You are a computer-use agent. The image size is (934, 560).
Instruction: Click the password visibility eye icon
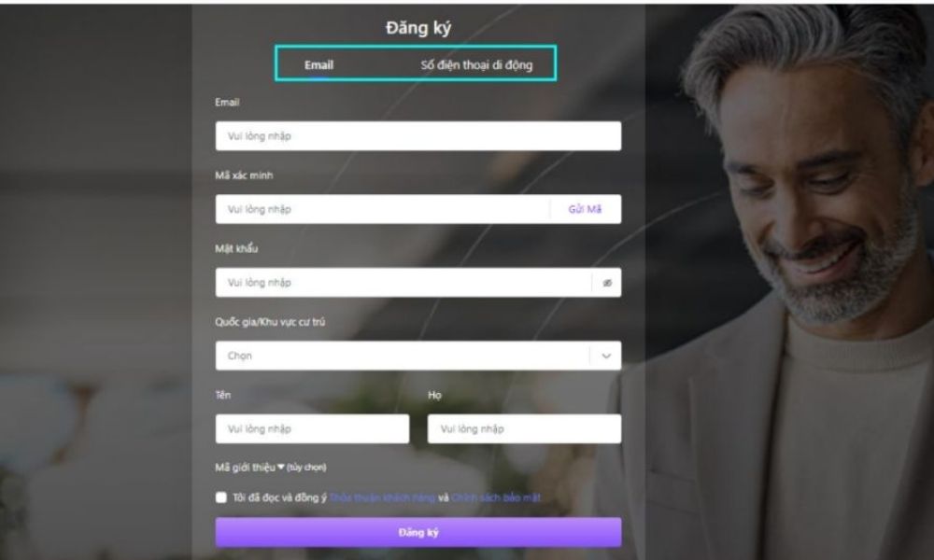pyautogui.click(x=607, y=283)
